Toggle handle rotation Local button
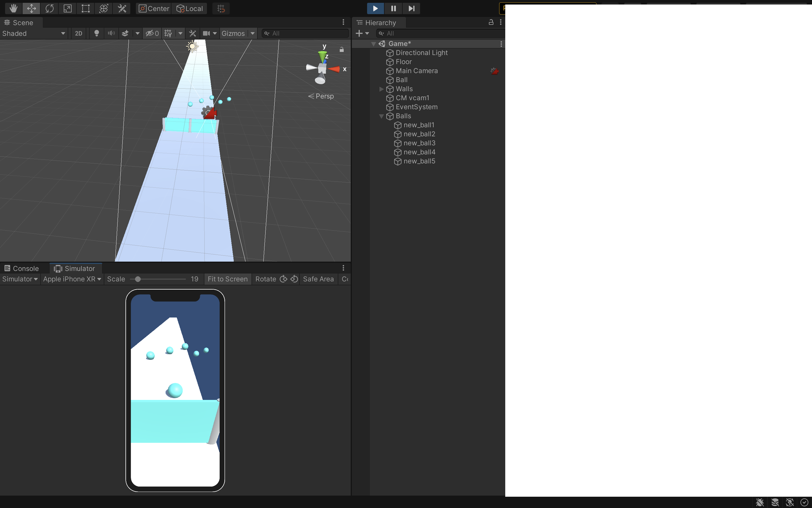The image size is (812, 508). pyautogui.click(x=189, y=8)
